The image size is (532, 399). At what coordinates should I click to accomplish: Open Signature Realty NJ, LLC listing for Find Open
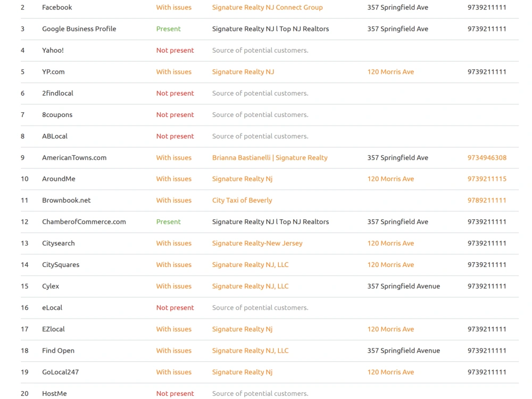(251, 351)
